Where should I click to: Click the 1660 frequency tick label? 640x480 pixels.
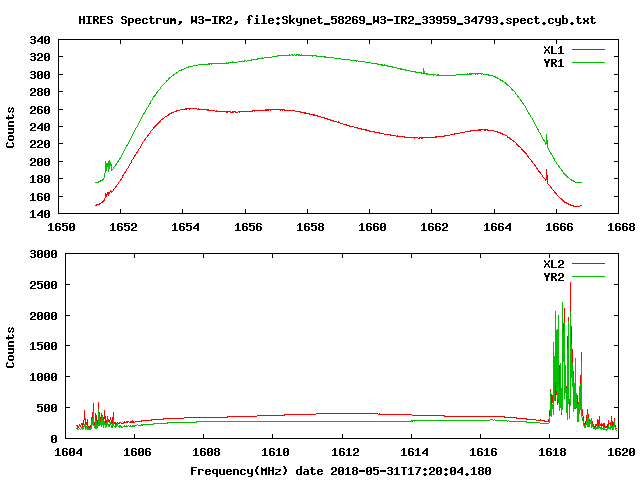tap(372, 227)
